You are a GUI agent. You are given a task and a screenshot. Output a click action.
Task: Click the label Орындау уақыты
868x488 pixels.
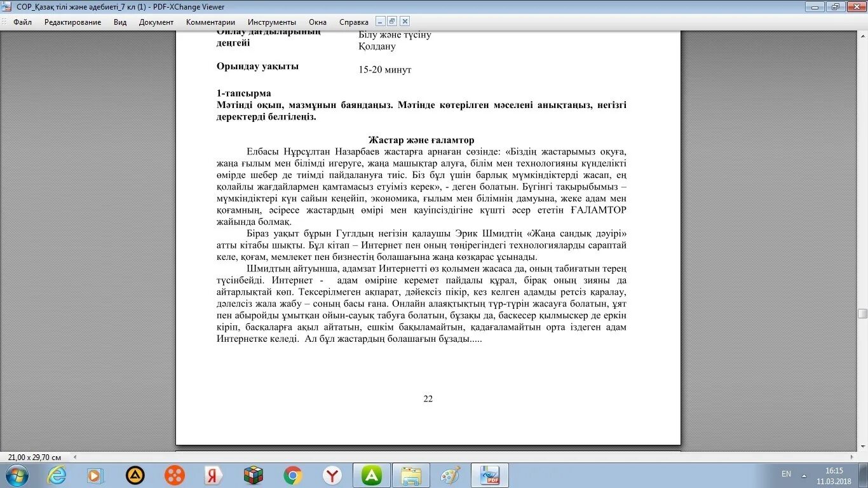[257, 66]
